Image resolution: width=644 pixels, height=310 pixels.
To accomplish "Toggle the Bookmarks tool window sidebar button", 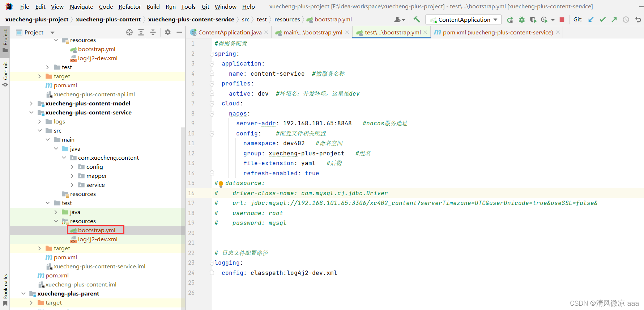I will [x=5, y=290].
